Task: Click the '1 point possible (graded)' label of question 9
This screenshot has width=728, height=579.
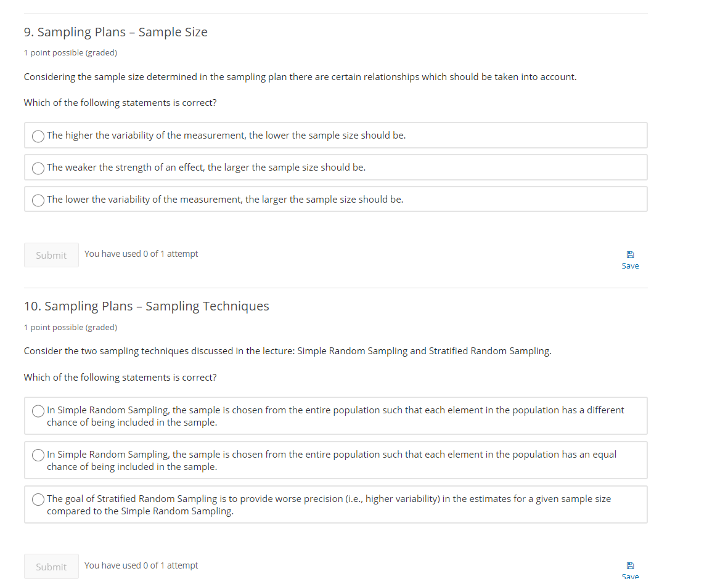Action: point(70,52)
